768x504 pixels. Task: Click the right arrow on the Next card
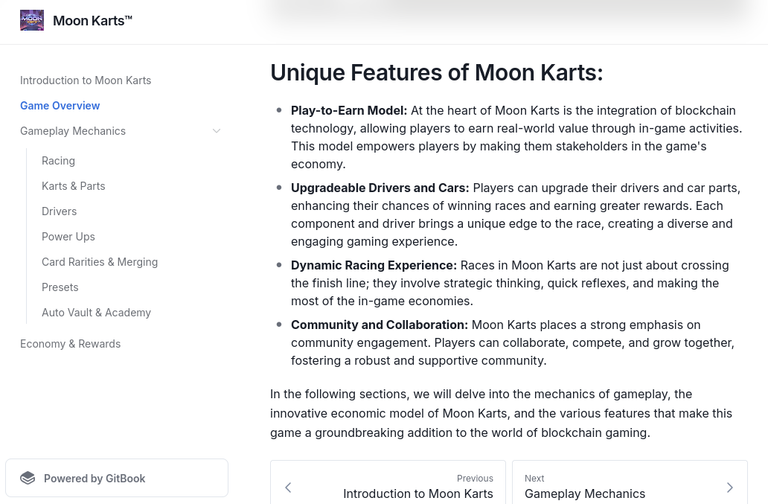coord(730,487)
